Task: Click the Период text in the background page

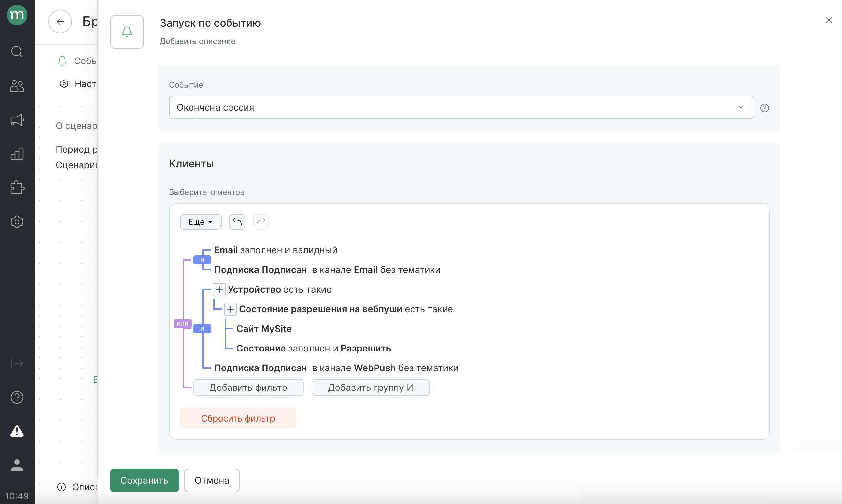Action: pos(76,150)
